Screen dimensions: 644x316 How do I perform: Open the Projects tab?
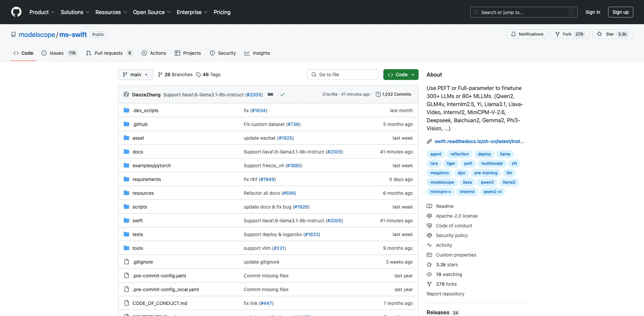pyautogui.click(x=188, y=53)
